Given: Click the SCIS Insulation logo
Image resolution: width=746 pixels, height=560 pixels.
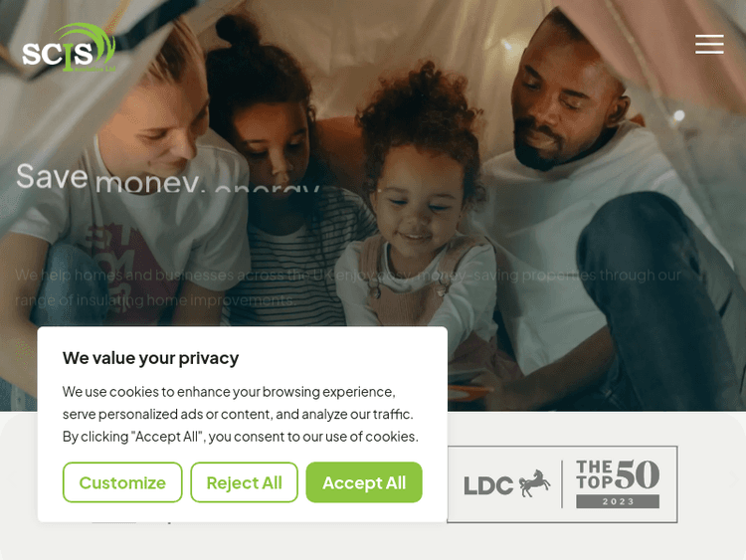Looking at the screenshot, I should (69, 48).
